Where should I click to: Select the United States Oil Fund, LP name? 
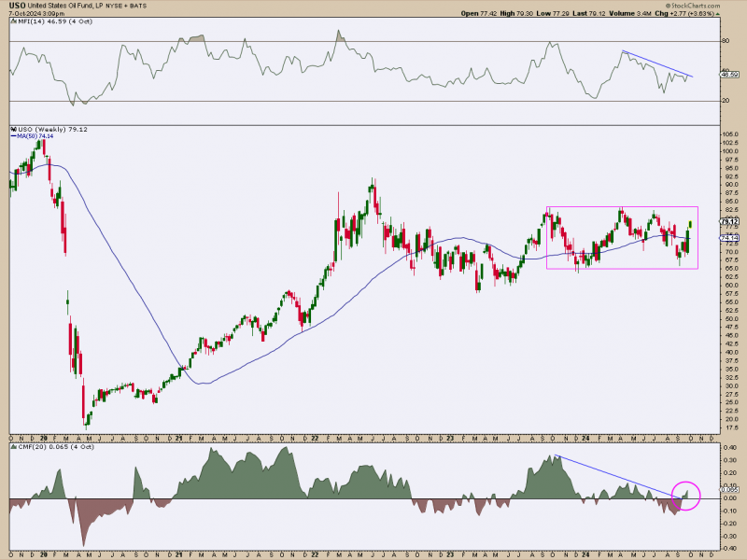click(67, 7)
